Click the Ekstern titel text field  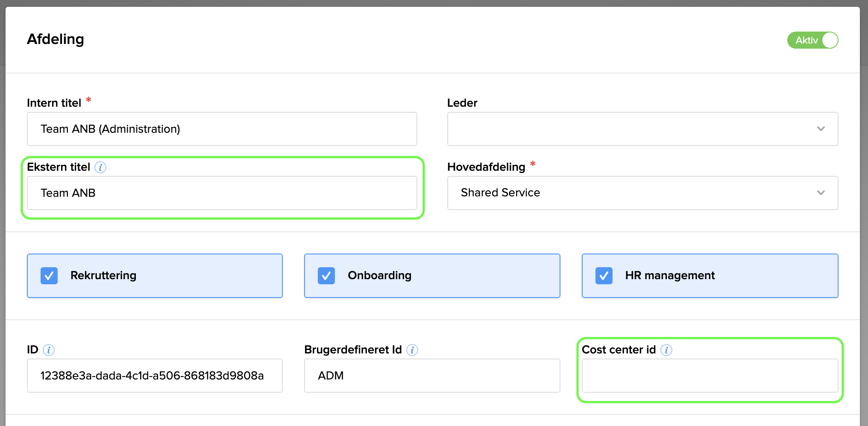click(222, 193)
